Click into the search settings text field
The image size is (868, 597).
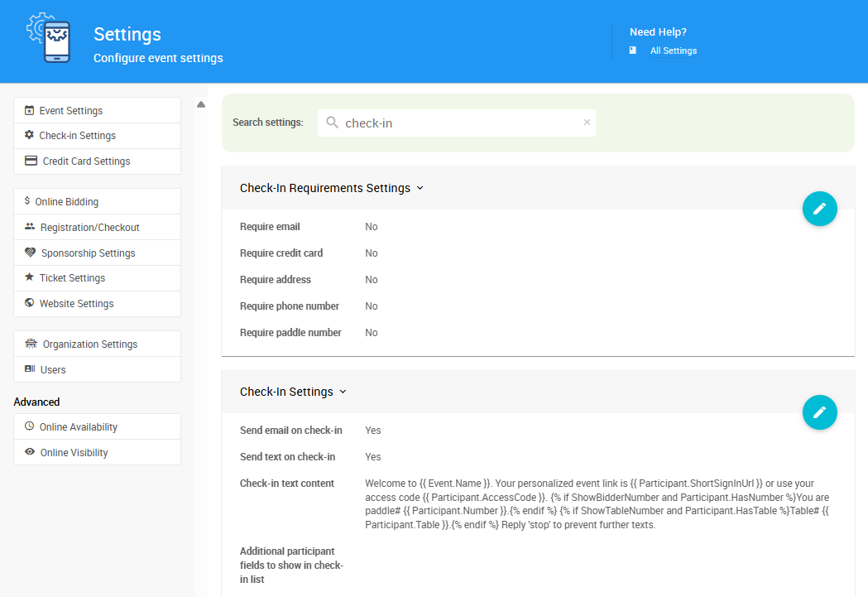tap(455, 123)
